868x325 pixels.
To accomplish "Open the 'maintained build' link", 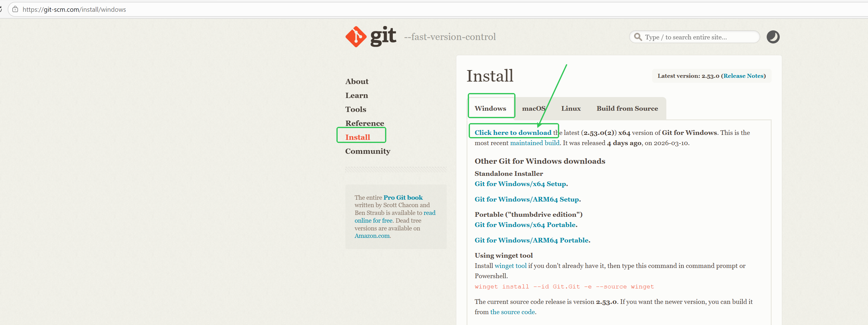I will click(535, 143).
